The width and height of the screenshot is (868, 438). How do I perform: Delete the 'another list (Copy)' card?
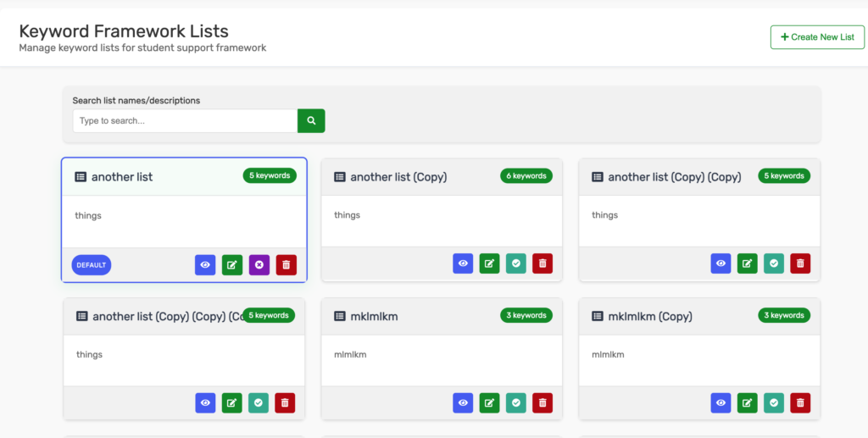pos(542,263)
